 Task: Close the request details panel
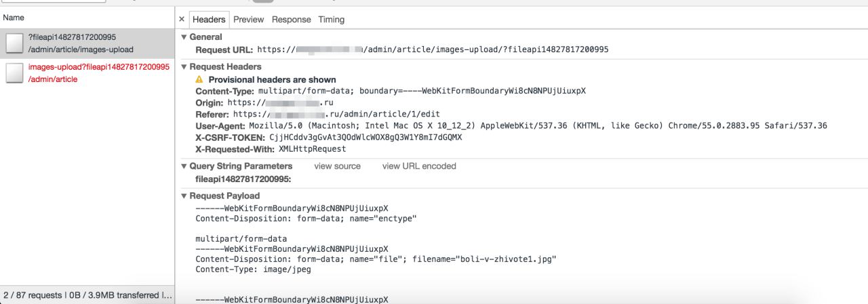pos(182,20)
